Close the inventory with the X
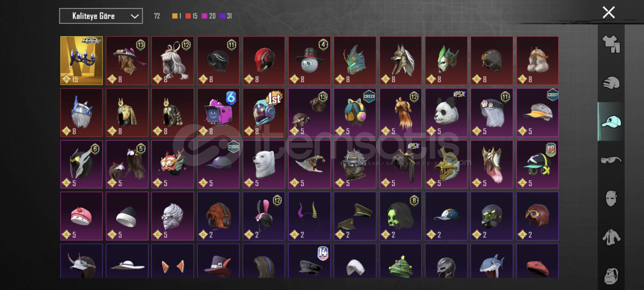 point(609,12)
